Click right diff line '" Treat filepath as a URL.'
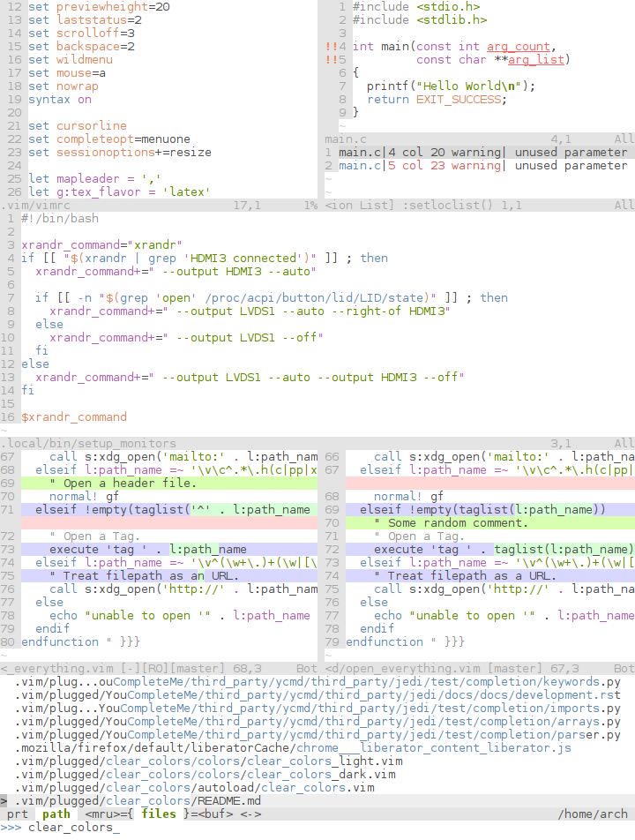The image size is (635, 840). tap(489, 576)
